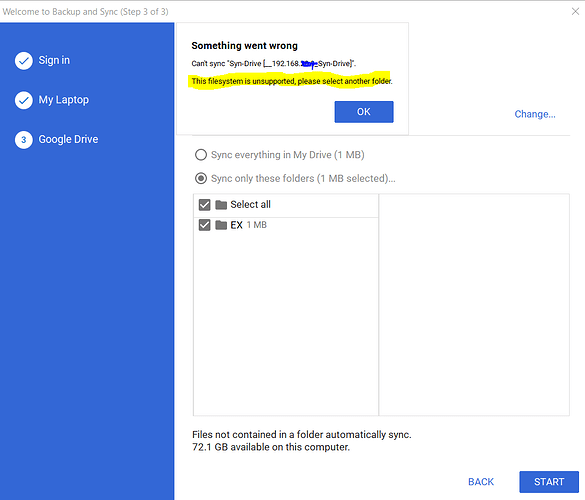Select Sync only these folders radio

click(201, 178)
